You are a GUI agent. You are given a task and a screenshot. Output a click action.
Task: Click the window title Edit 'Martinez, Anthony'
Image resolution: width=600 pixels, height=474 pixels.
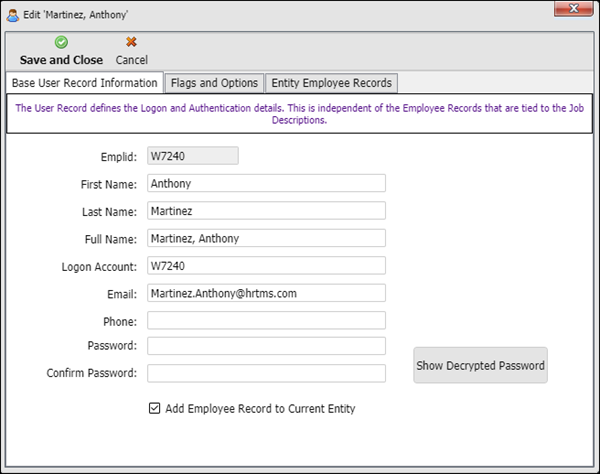[x=75, y=15]
